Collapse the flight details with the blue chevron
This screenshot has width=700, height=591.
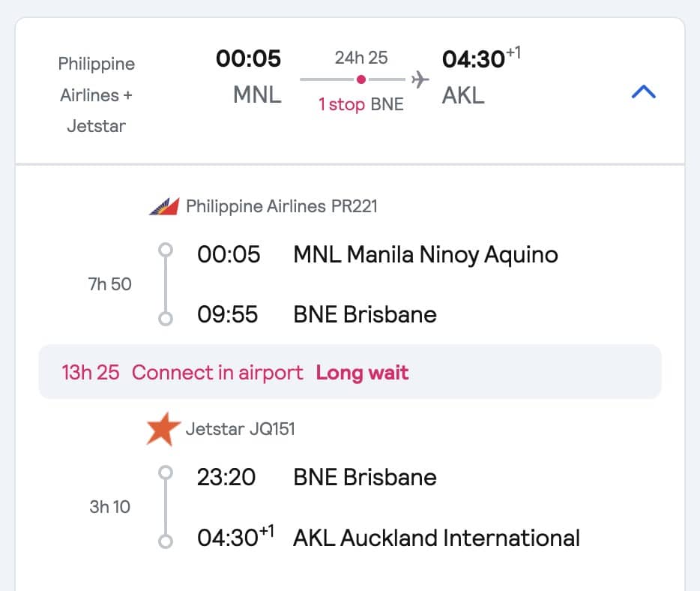point(643,90)
